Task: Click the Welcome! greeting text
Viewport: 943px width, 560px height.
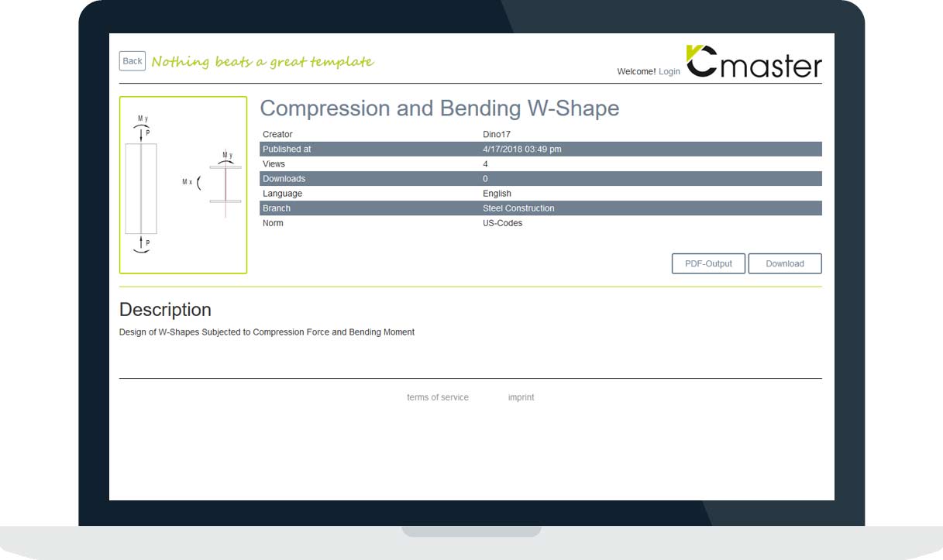Action: pyautogui.click(x=636, y=71)
